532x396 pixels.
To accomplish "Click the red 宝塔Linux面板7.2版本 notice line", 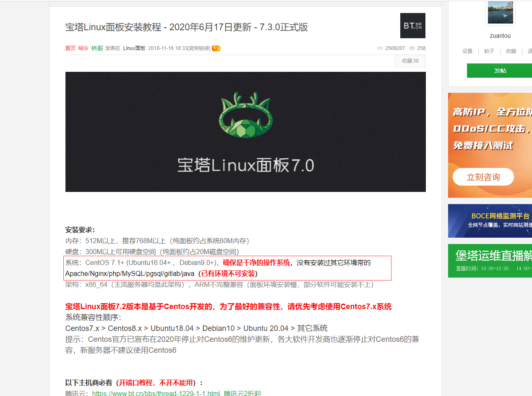I will click(x=228, y=306).
